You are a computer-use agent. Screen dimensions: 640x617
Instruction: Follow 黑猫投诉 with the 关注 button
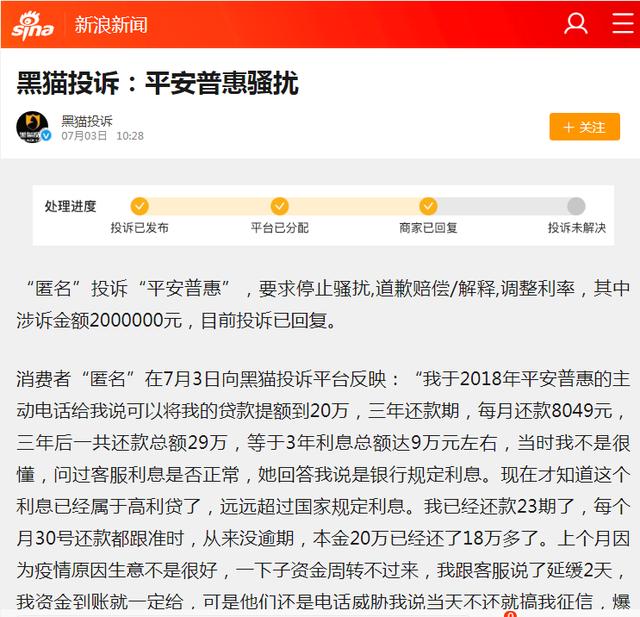click(584, 127)
